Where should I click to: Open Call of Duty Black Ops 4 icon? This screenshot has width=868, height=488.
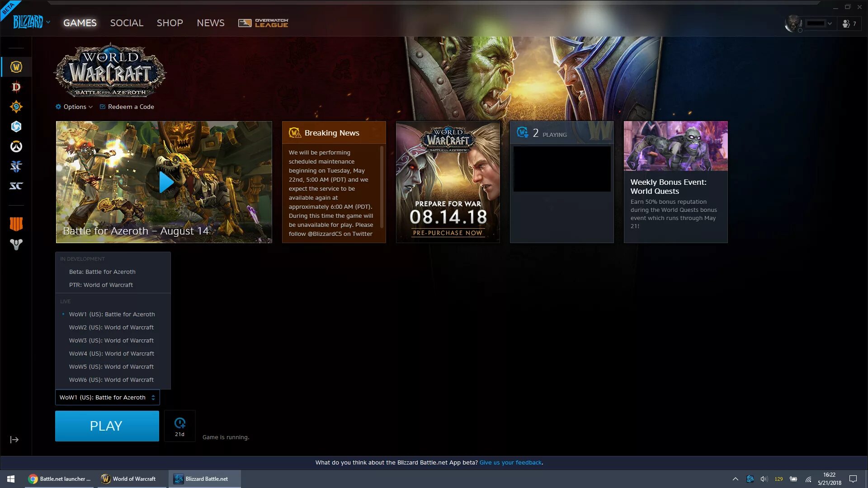pyautogui.click(x=16, y=224)
